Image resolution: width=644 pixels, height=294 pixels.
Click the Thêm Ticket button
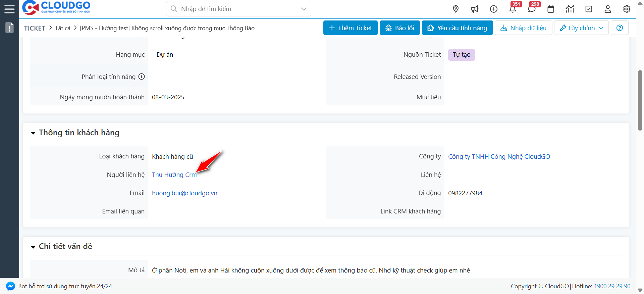click(351, 28)
